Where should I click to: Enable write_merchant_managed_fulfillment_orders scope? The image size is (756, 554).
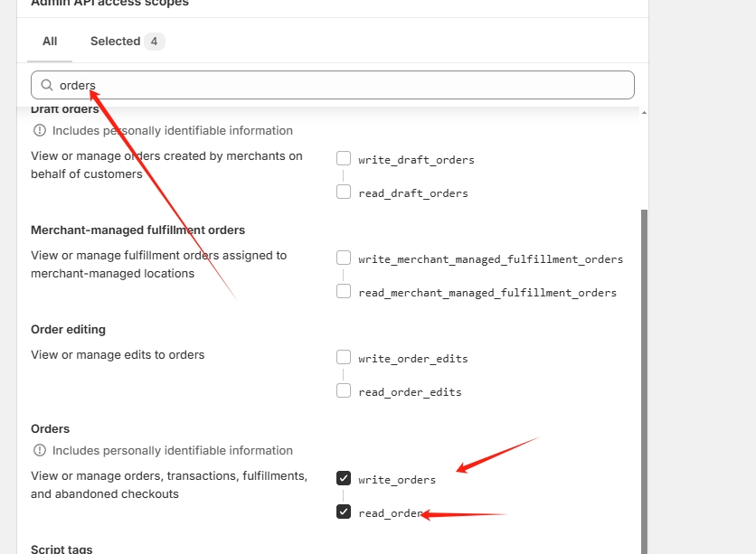click(x=344, y=258)
